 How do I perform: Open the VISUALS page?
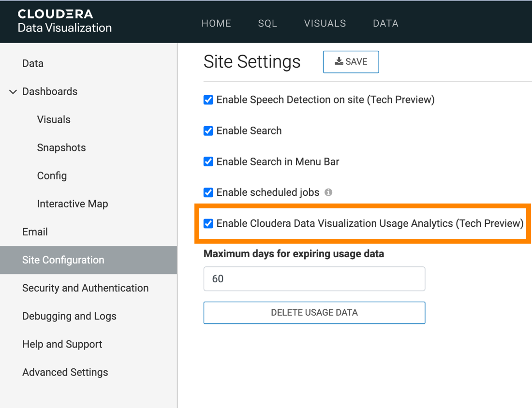325,23
